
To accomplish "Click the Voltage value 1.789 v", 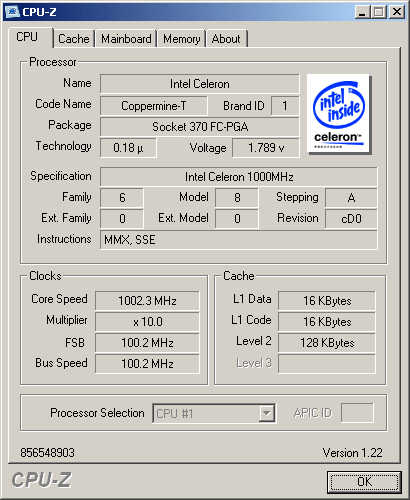I will coord(266,148).
